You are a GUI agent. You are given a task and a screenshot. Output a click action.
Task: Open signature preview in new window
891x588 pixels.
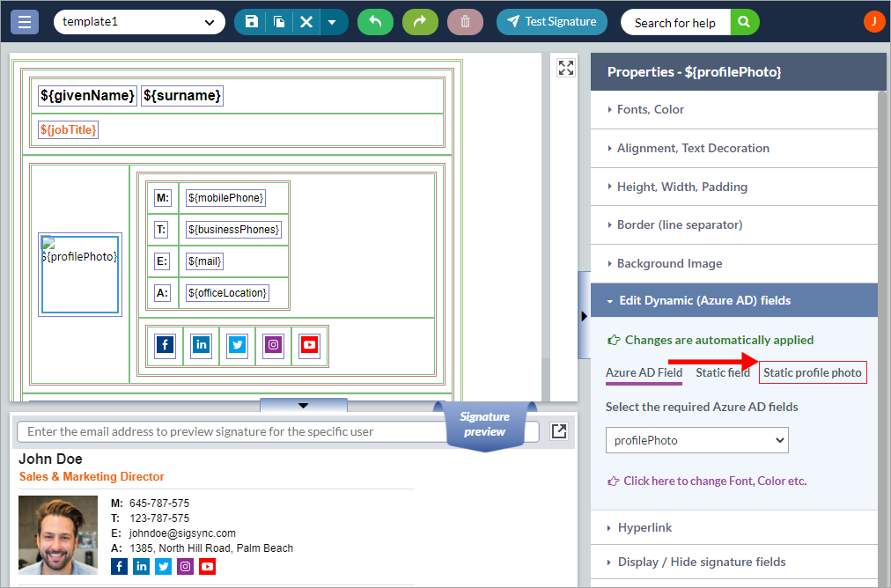(559, 431)
